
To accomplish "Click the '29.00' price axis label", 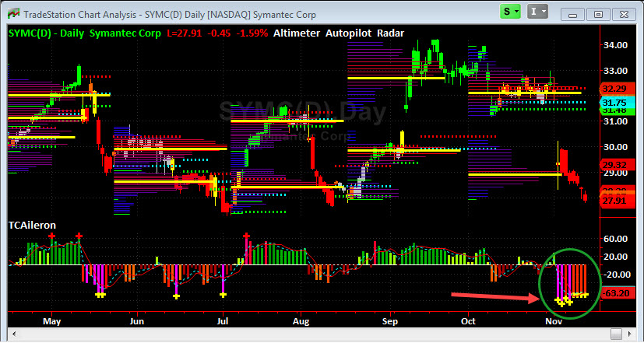I will pyautogui.click(x=616, y=173).
